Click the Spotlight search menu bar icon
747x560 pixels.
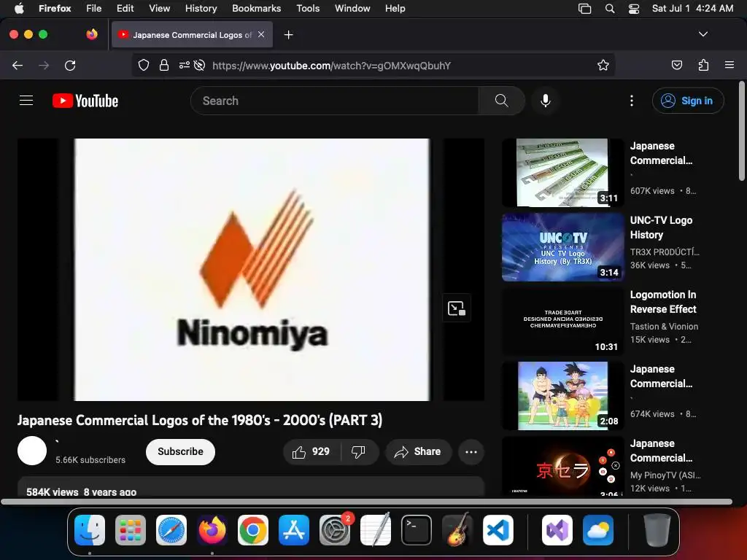pyautogui.click(x=610, y=9)
